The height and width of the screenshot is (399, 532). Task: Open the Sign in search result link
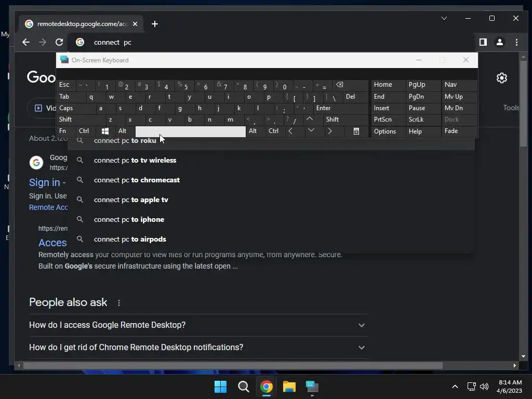pyautogui.click(x=47, y=182)
